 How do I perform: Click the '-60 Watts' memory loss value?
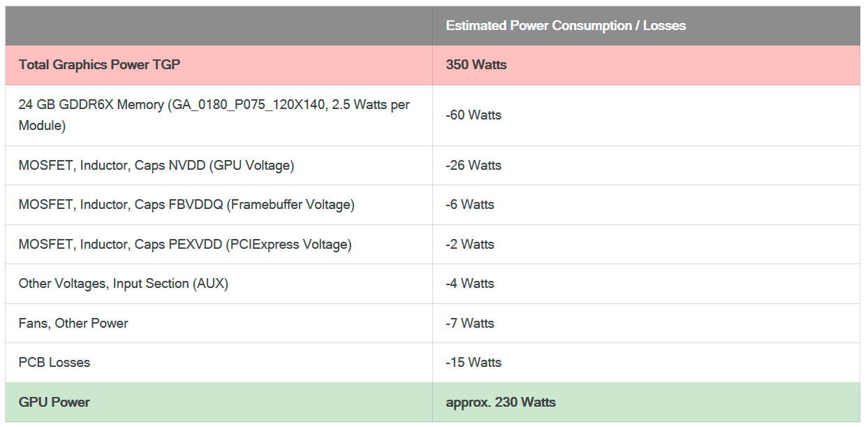(x=473, y=115)
